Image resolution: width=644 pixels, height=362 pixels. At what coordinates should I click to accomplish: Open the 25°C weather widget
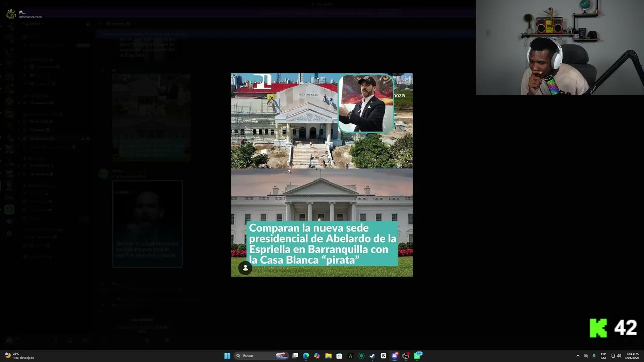[x=19, y=356]
